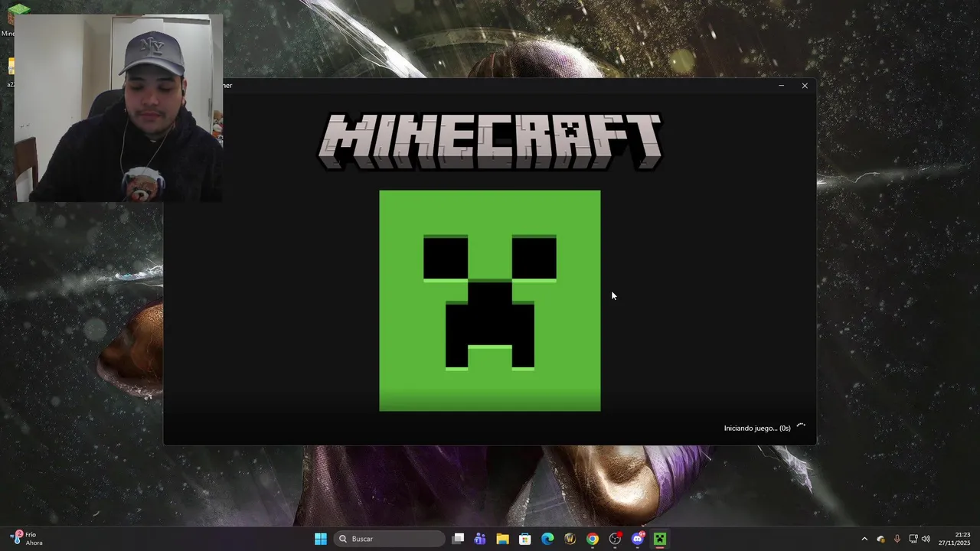Click the green Creeper face image

pyautogui.click(x=490, y=301)
